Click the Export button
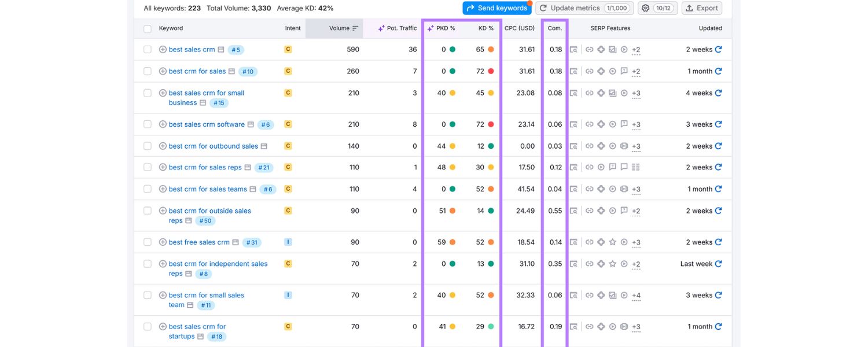This screenshot has width=868, height=347. (x=702, y=8)
